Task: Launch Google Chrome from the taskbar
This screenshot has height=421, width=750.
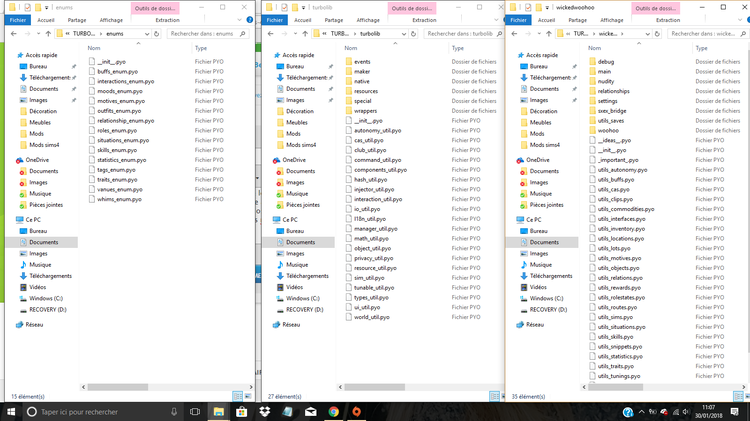Action: click(333, 411)
